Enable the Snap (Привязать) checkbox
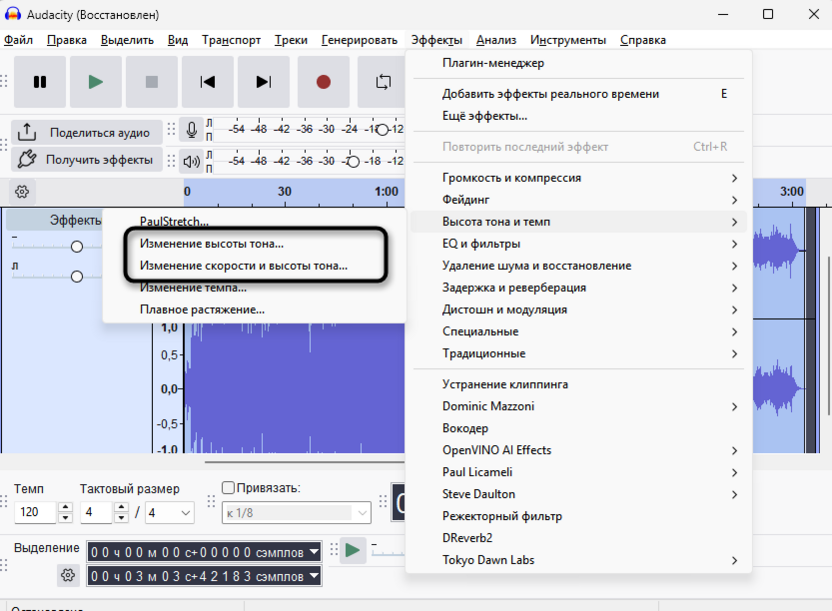The image size is (832, 611). point(228,487)
